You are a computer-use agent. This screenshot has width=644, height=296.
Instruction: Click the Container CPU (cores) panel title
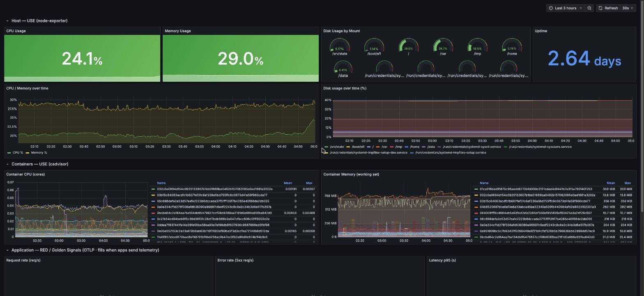pyautogui.click(x=25, y=174)
